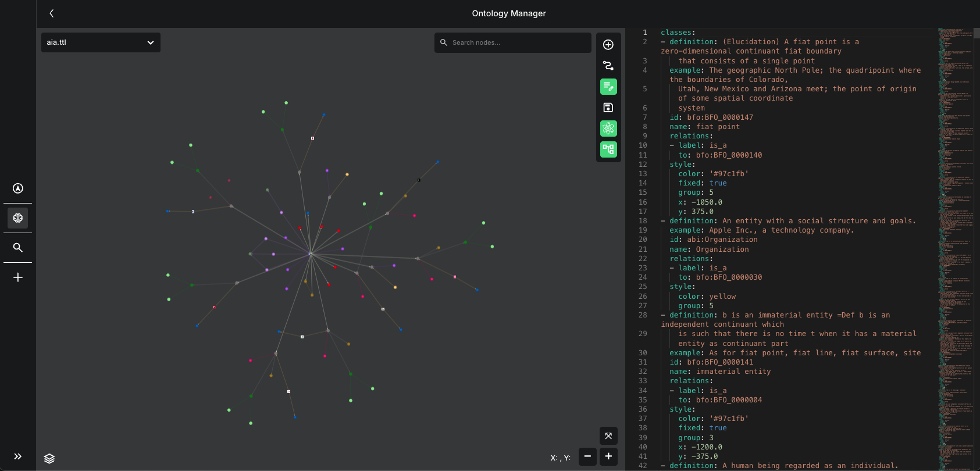Select the add edge connection tool
This screenshot has height=471, width=980.
(608, 66)
